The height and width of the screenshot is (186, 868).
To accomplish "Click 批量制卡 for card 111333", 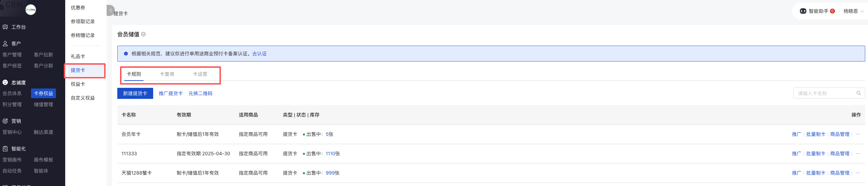I will click(x=815, y=154).
